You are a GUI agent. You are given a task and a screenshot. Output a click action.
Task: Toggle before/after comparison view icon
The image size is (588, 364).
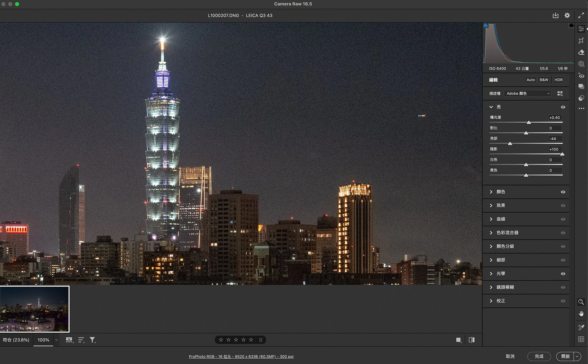tap(472, 340)
